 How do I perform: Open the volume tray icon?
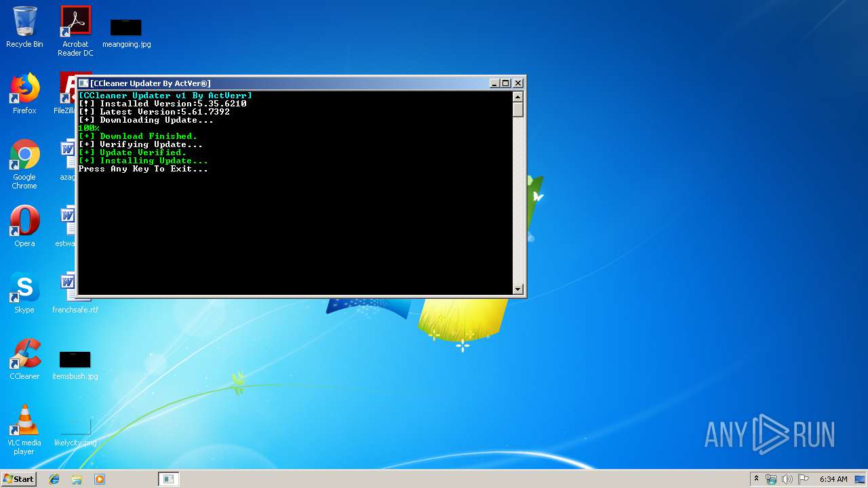pyautogui.click(x=787, y=479)
